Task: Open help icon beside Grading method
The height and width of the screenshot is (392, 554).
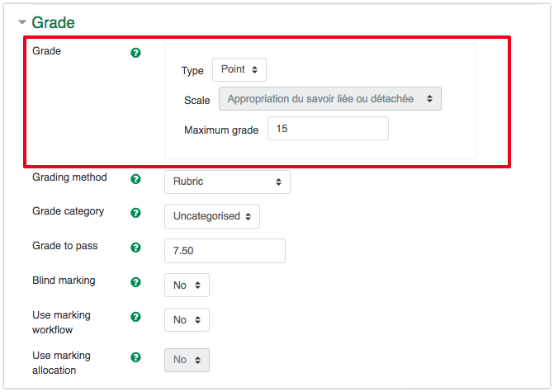Action: tap(135, 178)
